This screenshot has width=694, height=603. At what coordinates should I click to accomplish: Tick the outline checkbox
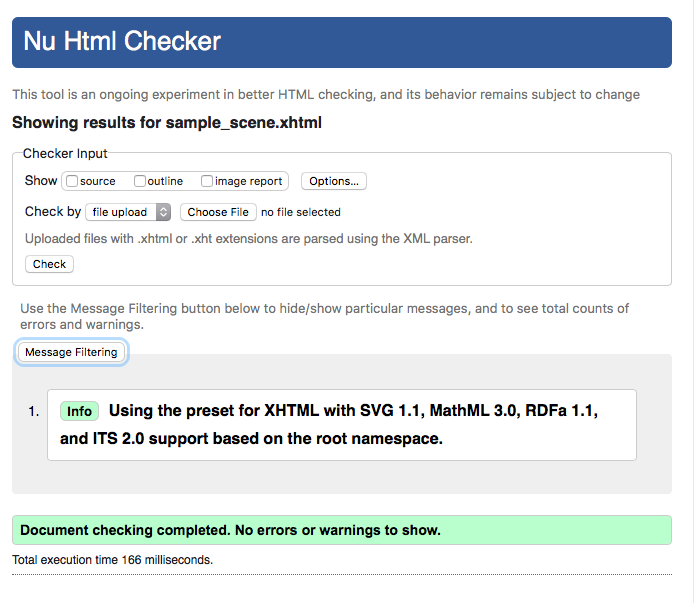pos(140,181)
